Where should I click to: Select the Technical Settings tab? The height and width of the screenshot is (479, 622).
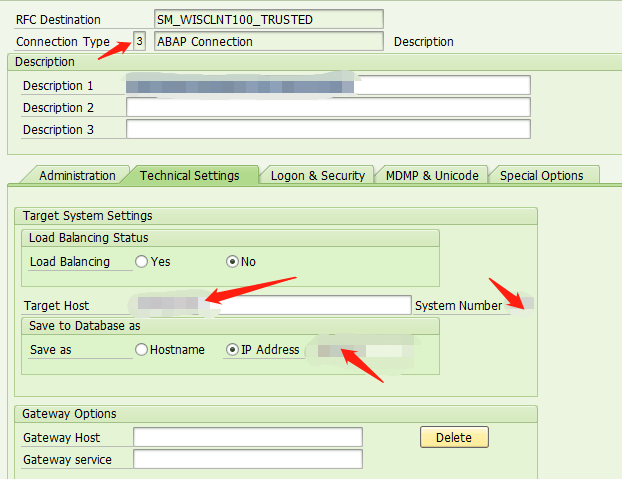pyautogui.click(x=190, y=175)
